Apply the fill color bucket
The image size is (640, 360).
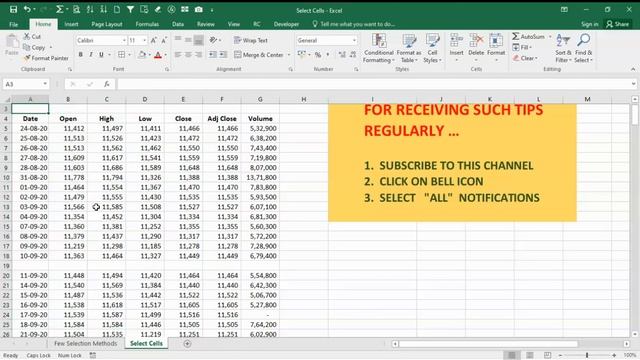point(142,55)
